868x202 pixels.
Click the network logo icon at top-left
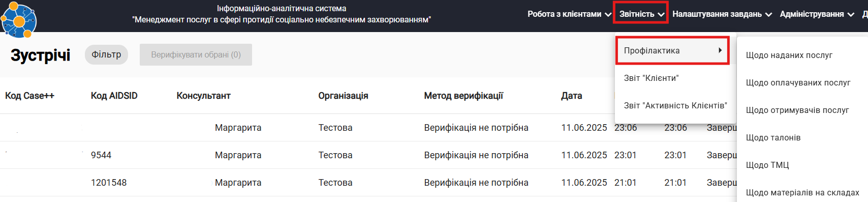point(18,20)
